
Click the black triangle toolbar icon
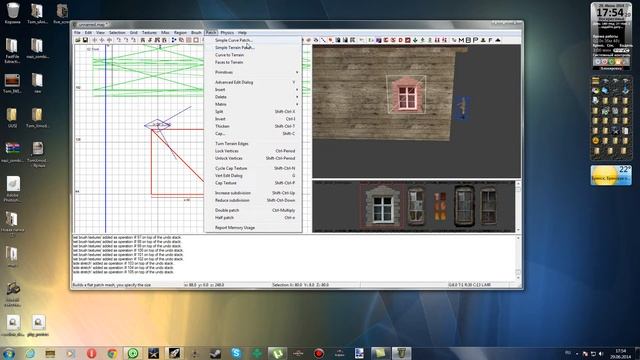(498, 40)
